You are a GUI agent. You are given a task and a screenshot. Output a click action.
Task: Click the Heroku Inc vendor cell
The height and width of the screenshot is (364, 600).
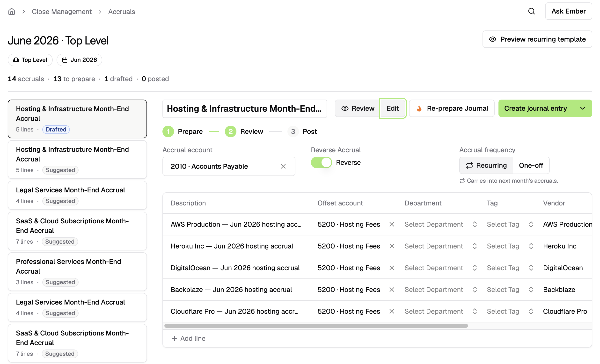tap(560, 246)
